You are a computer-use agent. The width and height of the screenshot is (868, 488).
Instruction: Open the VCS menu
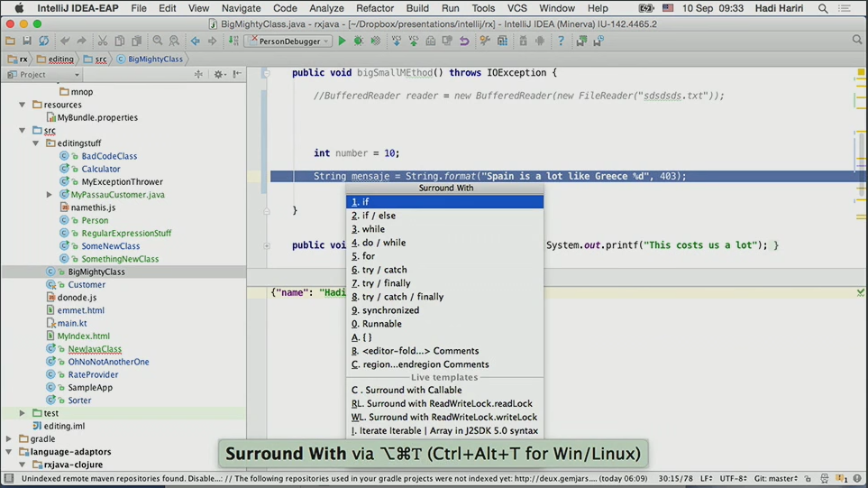(517, 8)
